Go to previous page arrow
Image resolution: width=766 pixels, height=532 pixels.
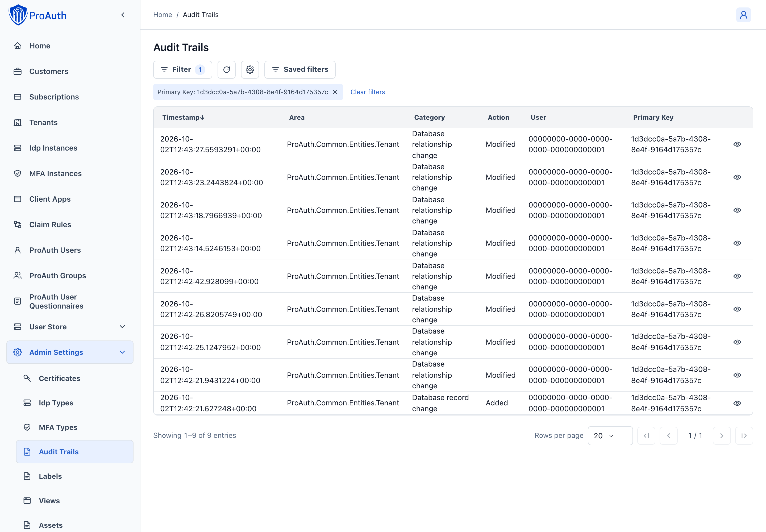tap(669, 436)
